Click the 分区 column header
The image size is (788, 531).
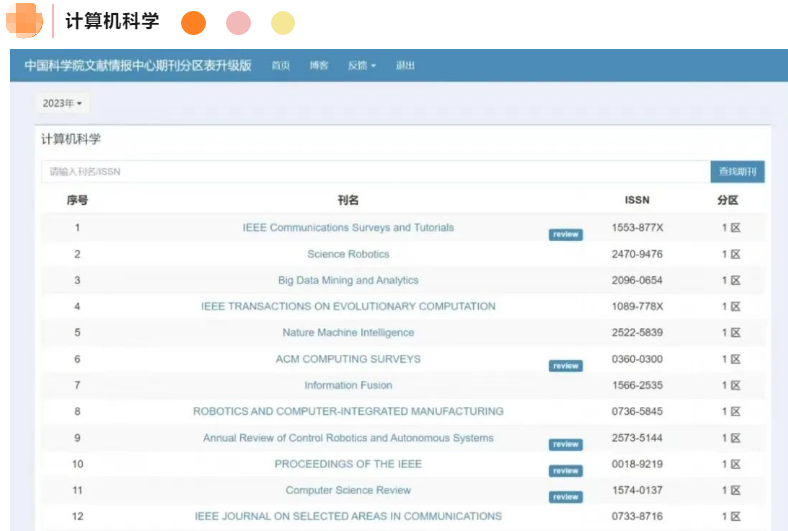pyautogui.click(x=728, y=200)
